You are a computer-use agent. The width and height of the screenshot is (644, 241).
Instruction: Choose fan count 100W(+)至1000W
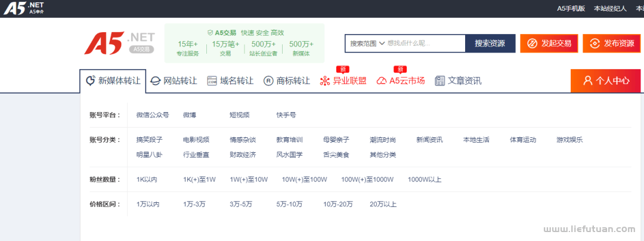(x=367, y=180)
